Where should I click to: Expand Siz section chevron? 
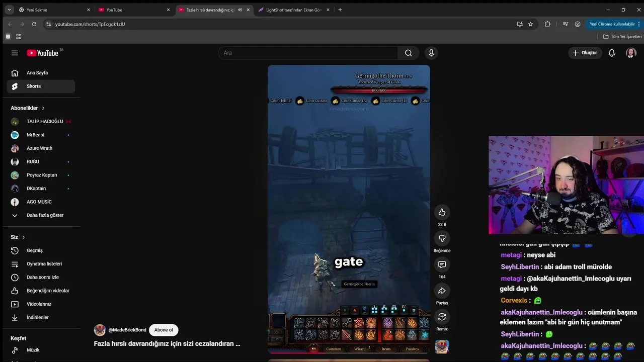pyautogui.click(x=23, y=237)
